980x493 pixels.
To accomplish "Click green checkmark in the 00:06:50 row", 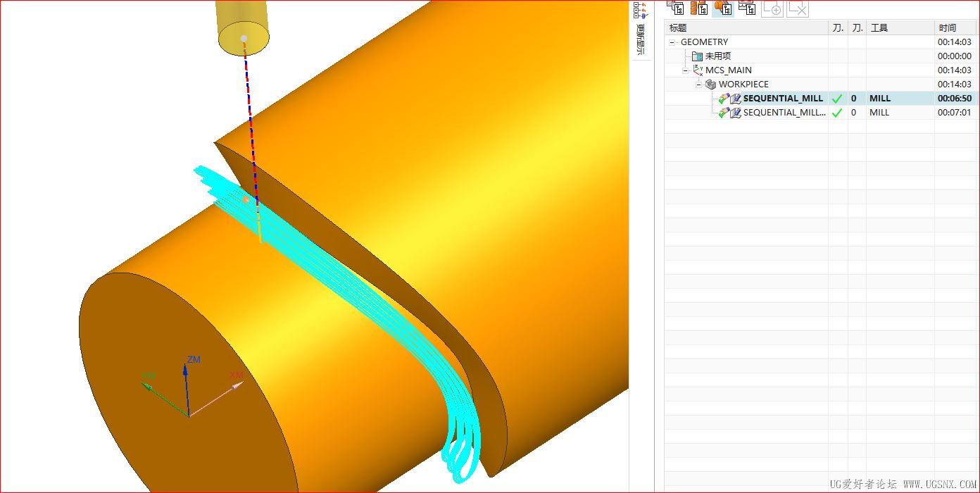I will [837, 99].
